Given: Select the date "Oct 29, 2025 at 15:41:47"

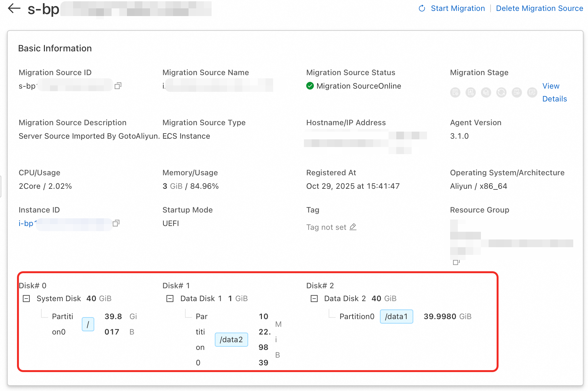Looking at the screenshot, I should pyautogui.click(x=353, y=186).
